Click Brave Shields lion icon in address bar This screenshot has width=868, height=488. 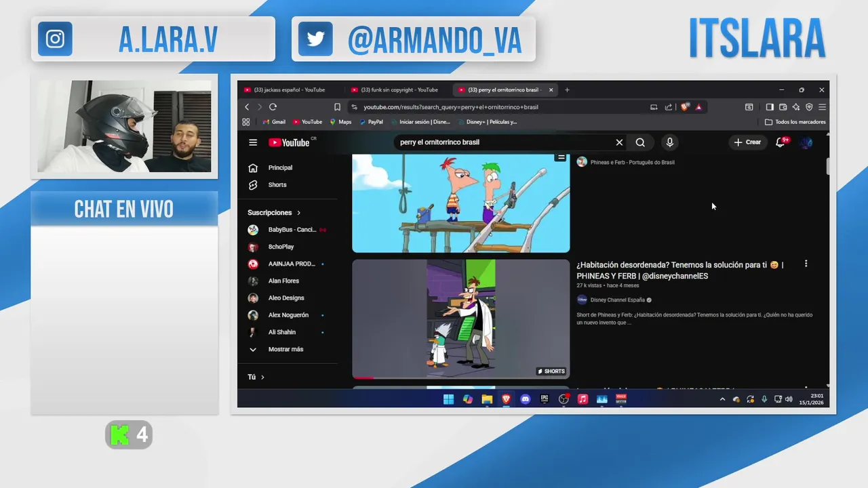point(686,106)
